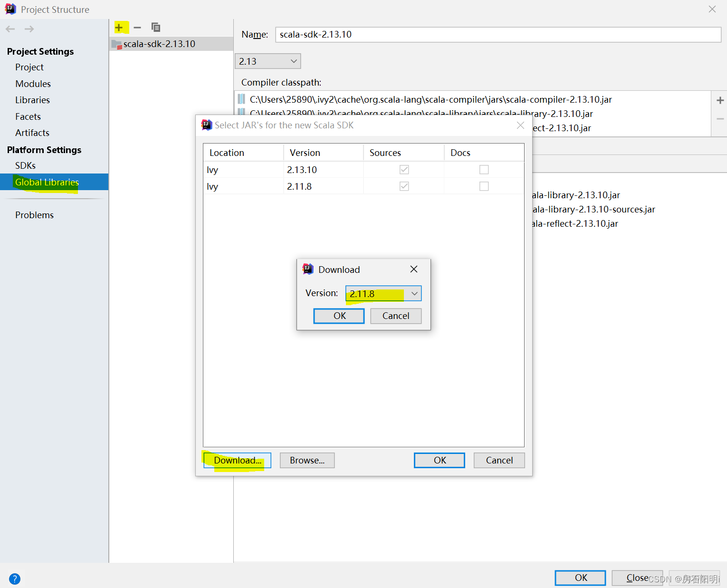Toggle Sources checkbox for version 2.11.8
This screenshot has width=727, height=588.
point(404,186)
